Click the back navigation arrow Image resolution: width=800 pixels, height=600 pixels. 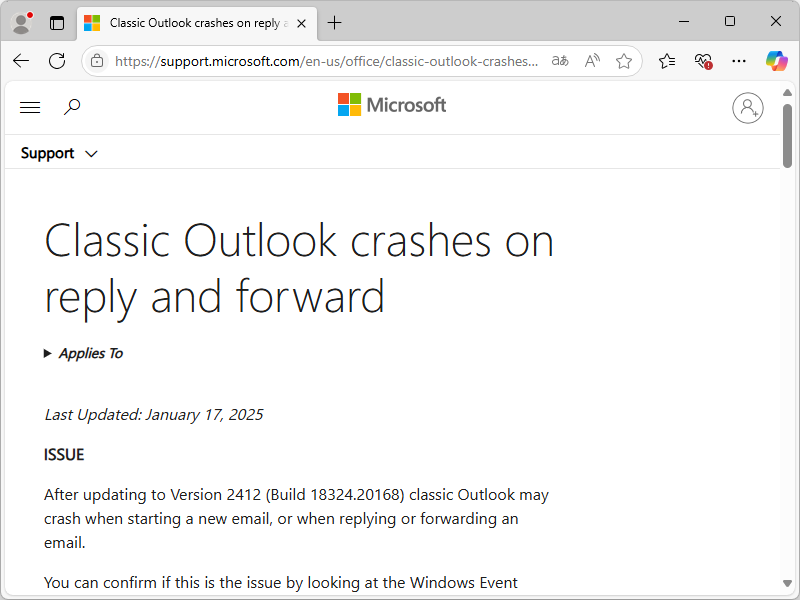(x=21, y=61)
